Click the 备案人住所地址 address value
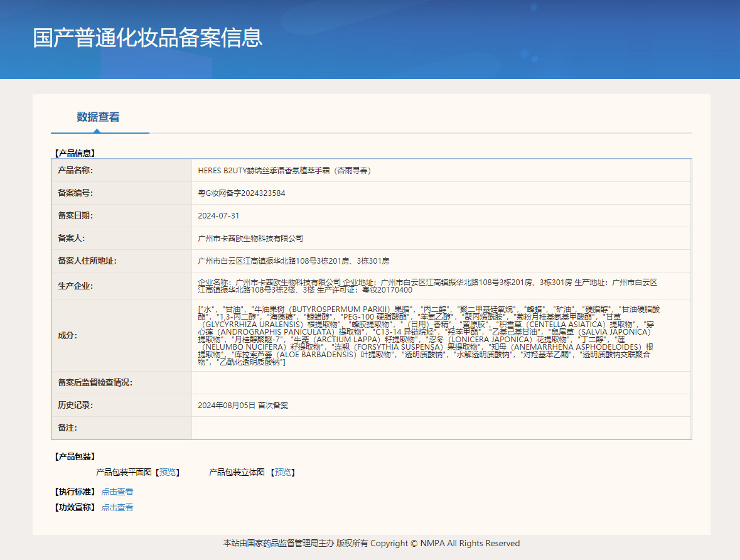740x560 pixels. click(x=293, y=261)
